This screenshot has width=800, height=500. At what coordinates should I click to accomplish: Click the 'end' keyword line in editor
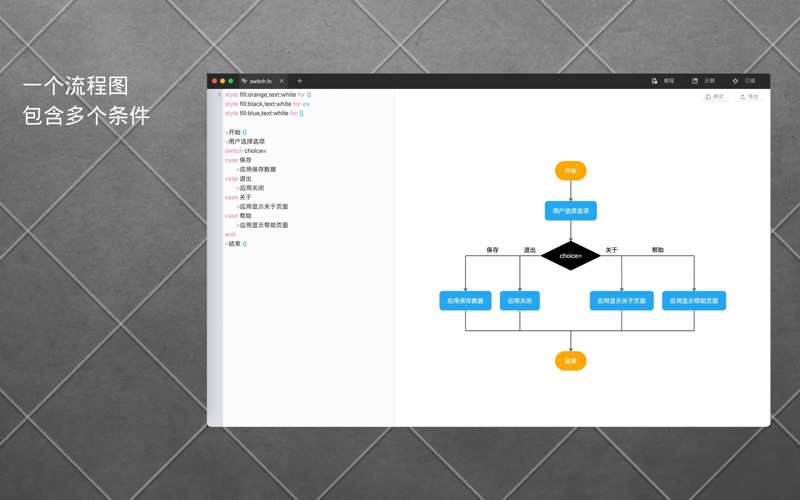coord(230,235)
